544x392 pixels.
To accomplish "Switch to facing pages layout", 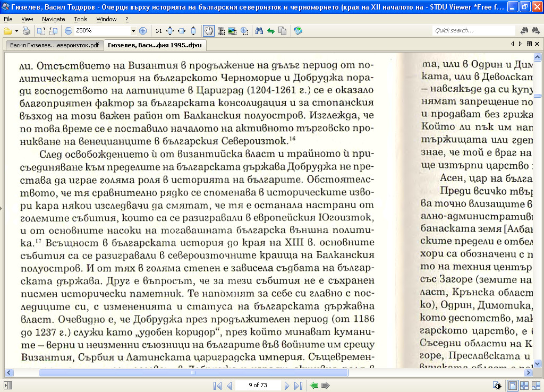I will (524, 386).
